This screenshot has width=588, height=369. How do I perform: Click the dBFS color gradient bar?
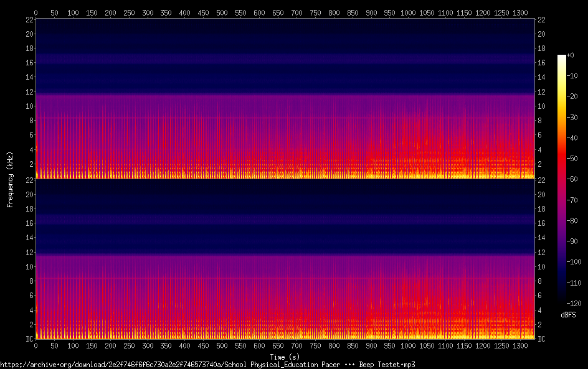[x=561, y=180]
